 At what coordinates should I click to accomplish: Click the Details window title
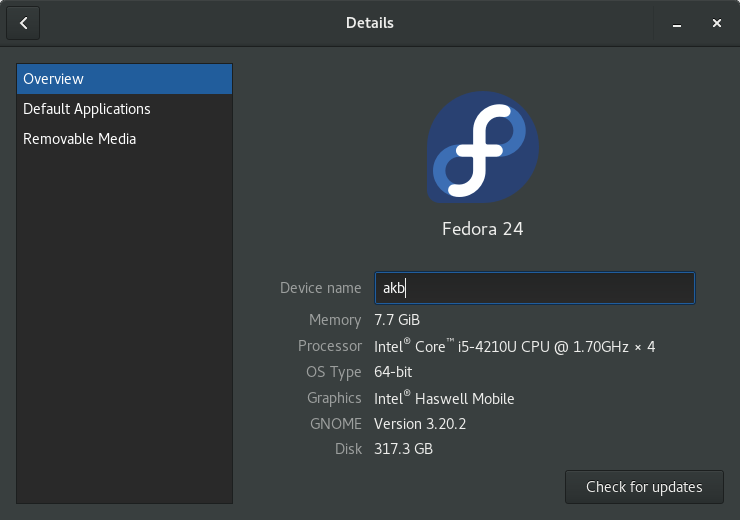tap(369, 23)
